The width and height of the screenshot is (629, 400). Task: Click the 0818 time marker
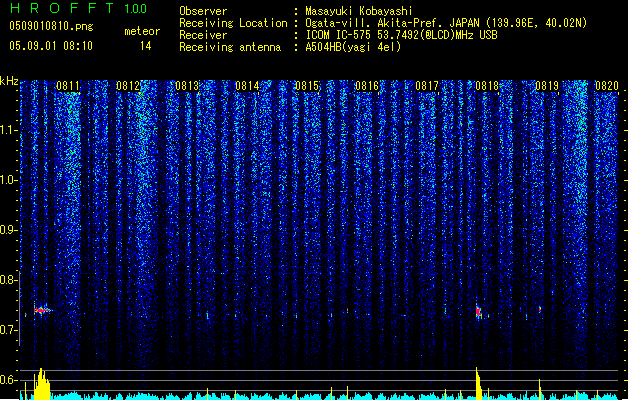[487, 86]
